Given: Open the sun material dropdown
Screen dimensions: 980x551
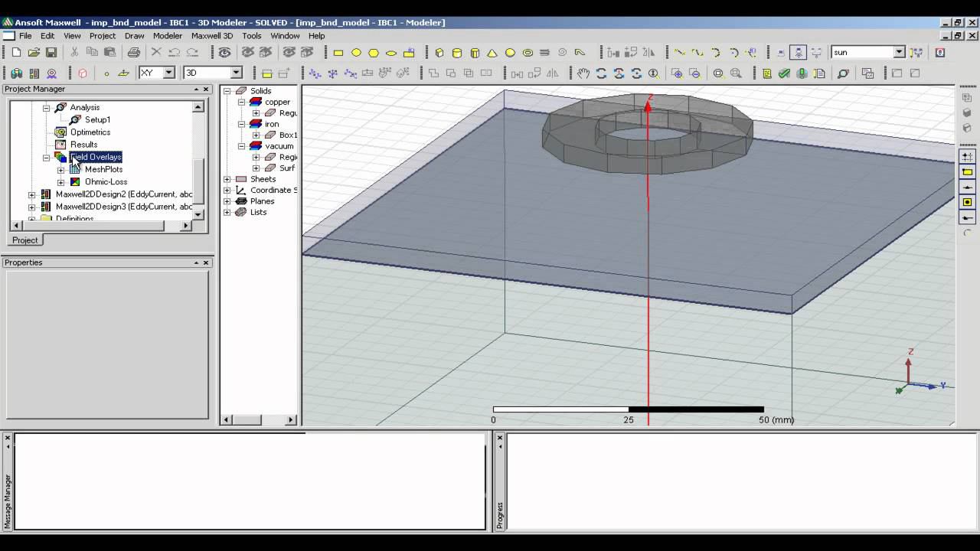Looking at the screenshot, I should [x=899, y=52].
